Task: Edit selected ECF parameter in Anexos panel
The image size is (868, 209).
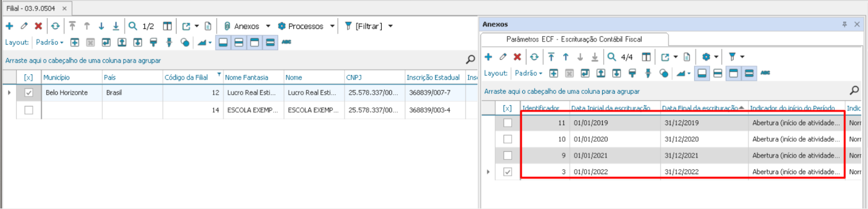Action: tap(503, 57)
